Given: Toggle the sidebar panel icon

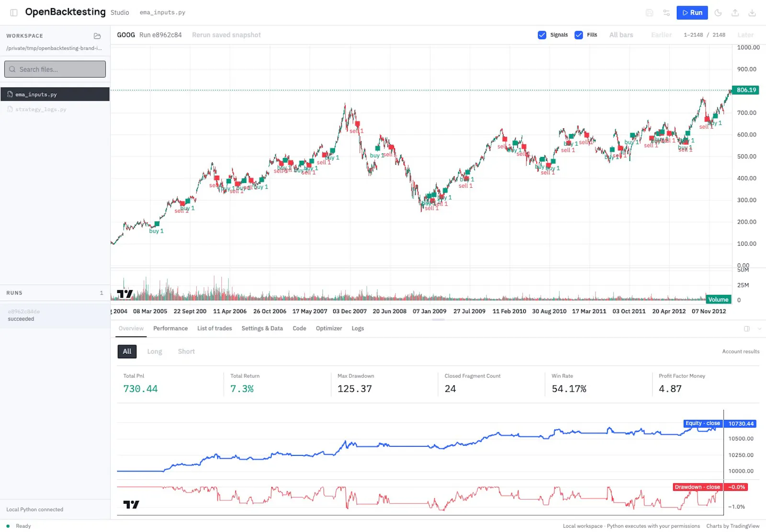Looking at the screenshot, I should pos(14,12).
